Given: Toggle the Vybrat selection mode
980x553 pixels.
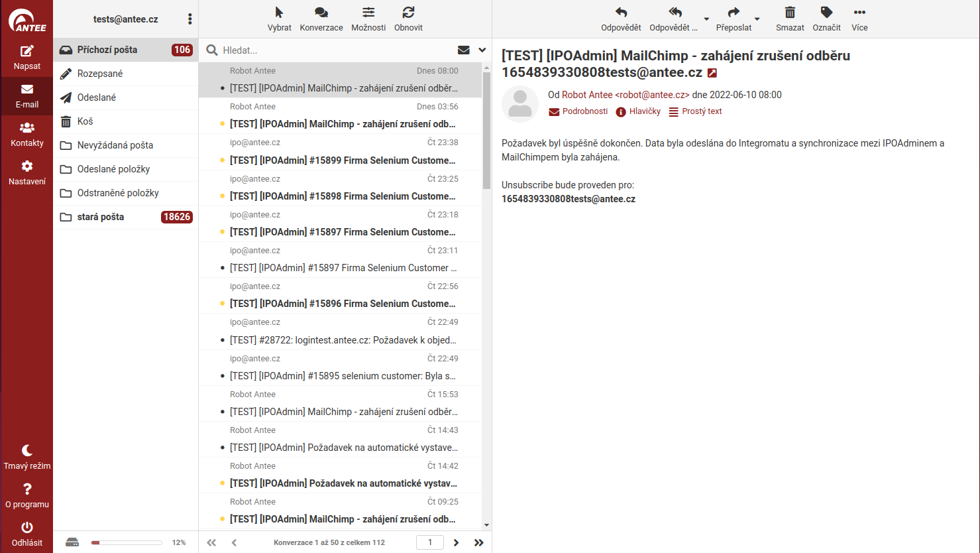Looking at the screenshot, I should (x=279, y=13).
